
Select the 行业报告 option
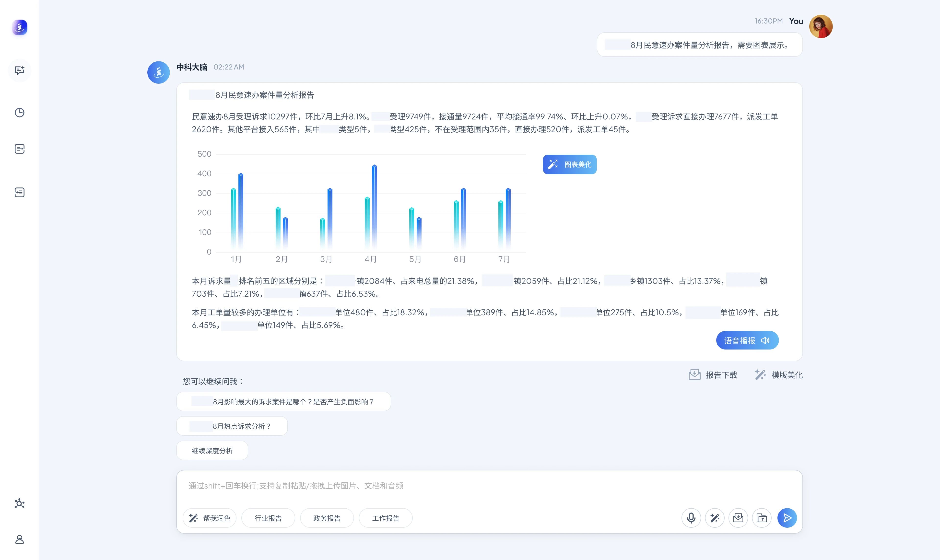268,518
